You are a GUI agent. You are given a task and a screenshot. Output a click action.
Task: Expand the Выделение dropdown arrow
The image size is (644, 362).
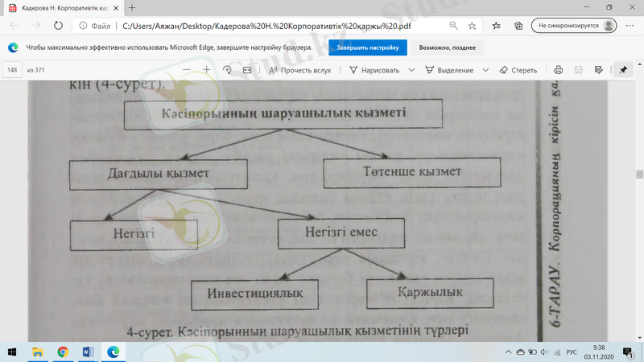coord(485,70)
